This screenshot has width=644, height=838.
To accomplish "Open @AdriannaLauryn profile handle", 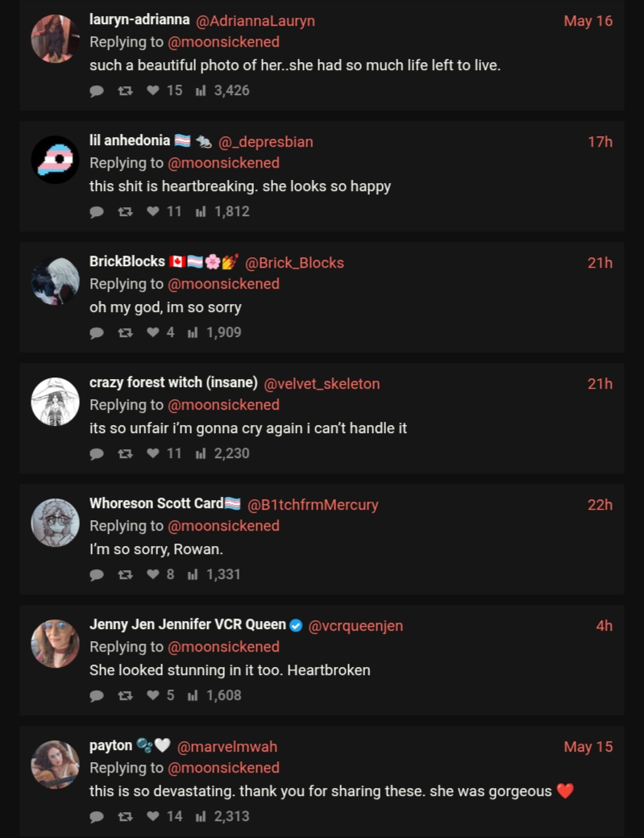I will (x=256, y=21).
